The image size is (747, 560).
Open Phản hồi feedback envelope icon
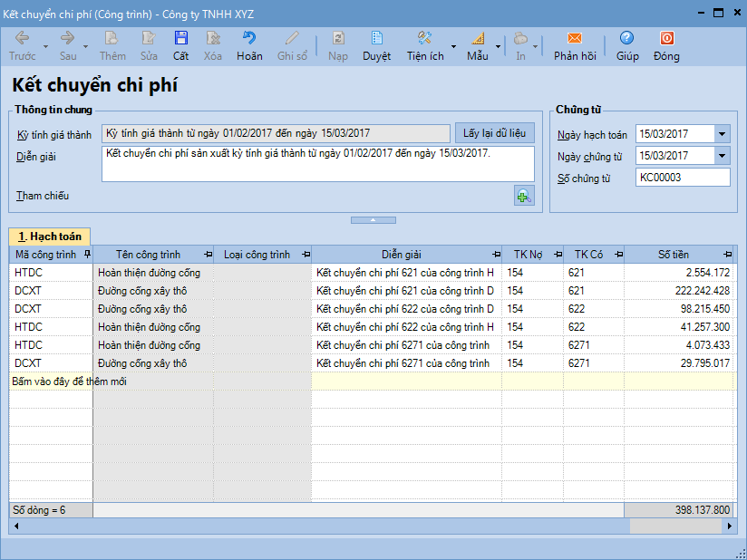[x=575, y=38]
